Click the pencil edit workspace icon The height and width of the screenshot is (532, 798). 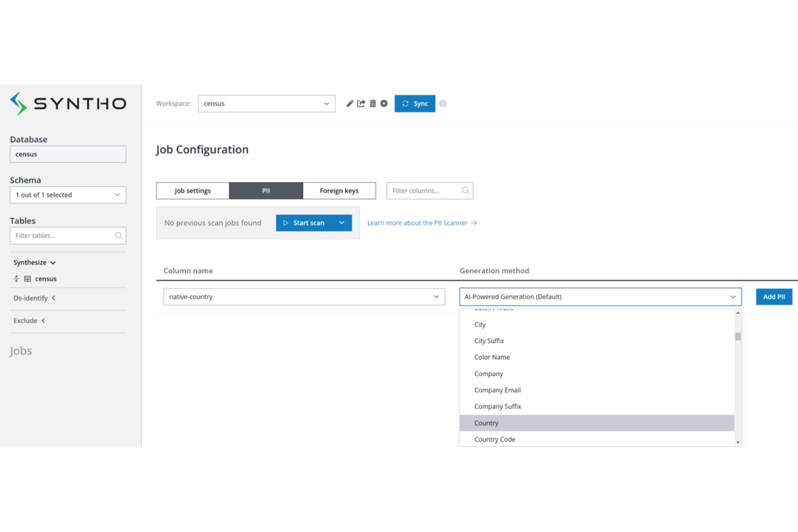click(x=349, y=103)
